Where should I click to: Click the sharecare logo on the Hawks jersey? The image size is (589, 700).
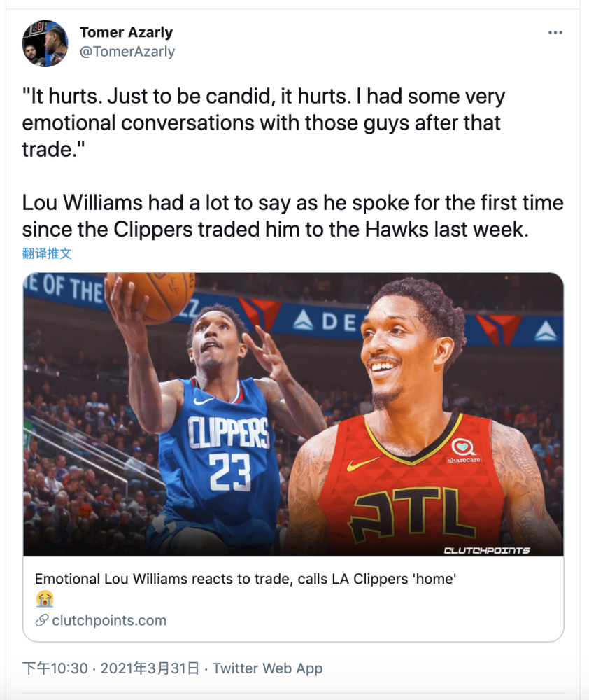(x=464, y=450)
